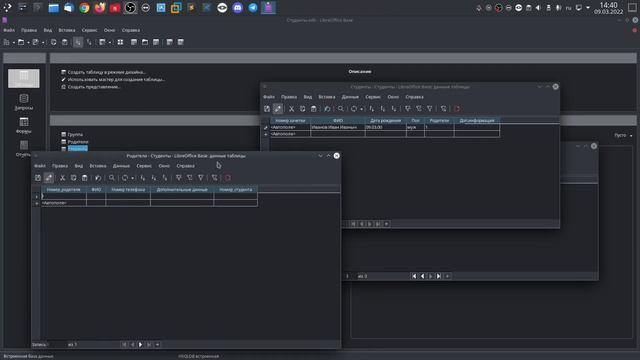This screenshot has width=640, height=360.
Task: Open Google Chrome from taskbar
Action: click(84, 8)
